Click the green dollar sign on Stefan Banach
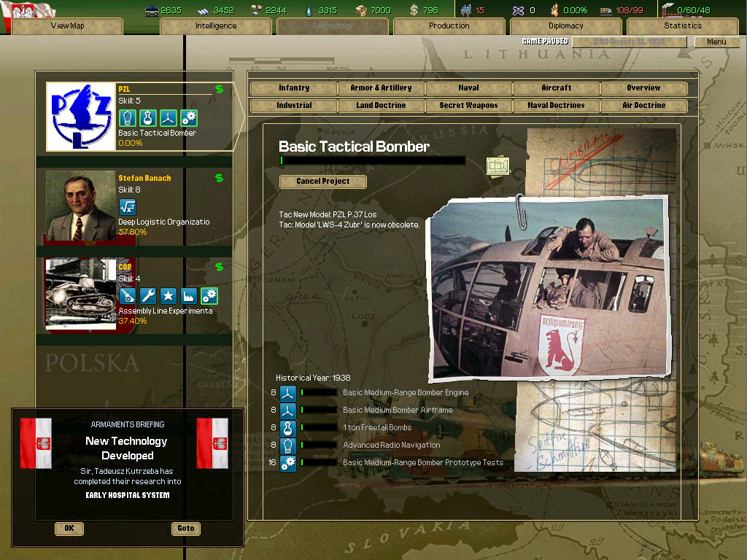The image size is (747, 560). [x=219, y=178]
